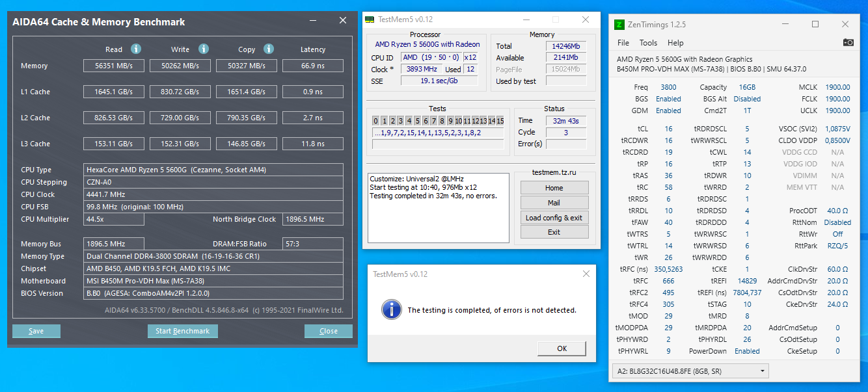The width and height of the screenshot is (868, 392).
Task: Click the RttPark value RZQ/5
Action: click(x=837, y=246)
